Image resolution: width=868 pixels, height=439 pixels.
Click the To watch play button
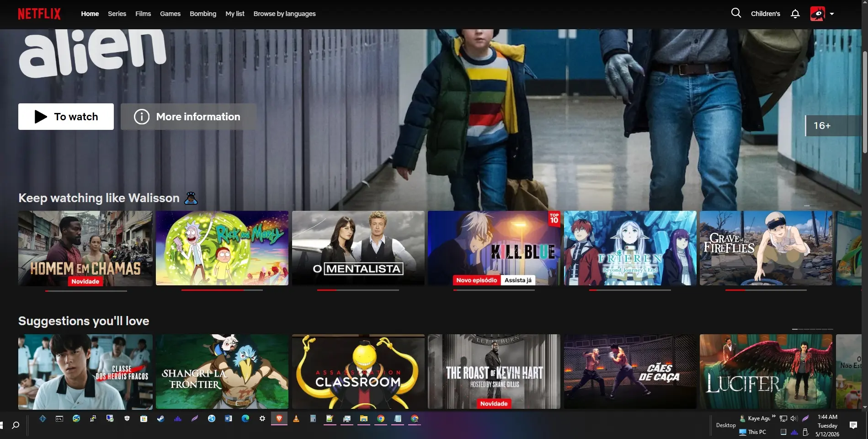coord(66,117)
